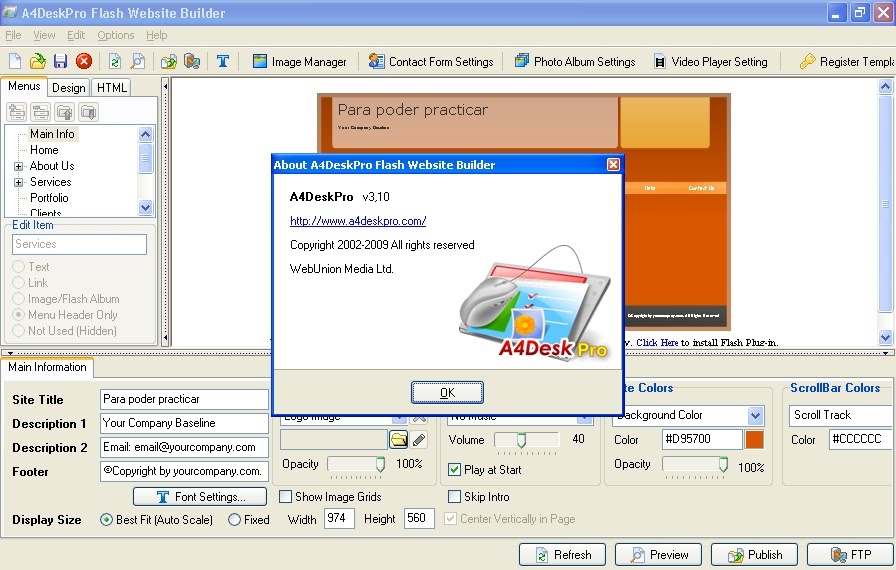896x570 pixels.
Task: Select the Image/Flash Album radio
Action: [19, 299]
